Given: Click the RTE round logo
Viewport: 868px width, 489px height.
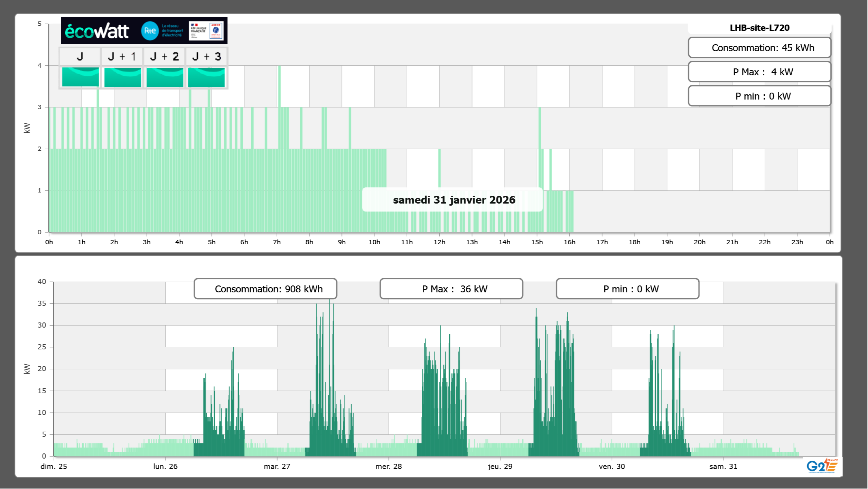Looking at the screenshot, I should (150, 31).
